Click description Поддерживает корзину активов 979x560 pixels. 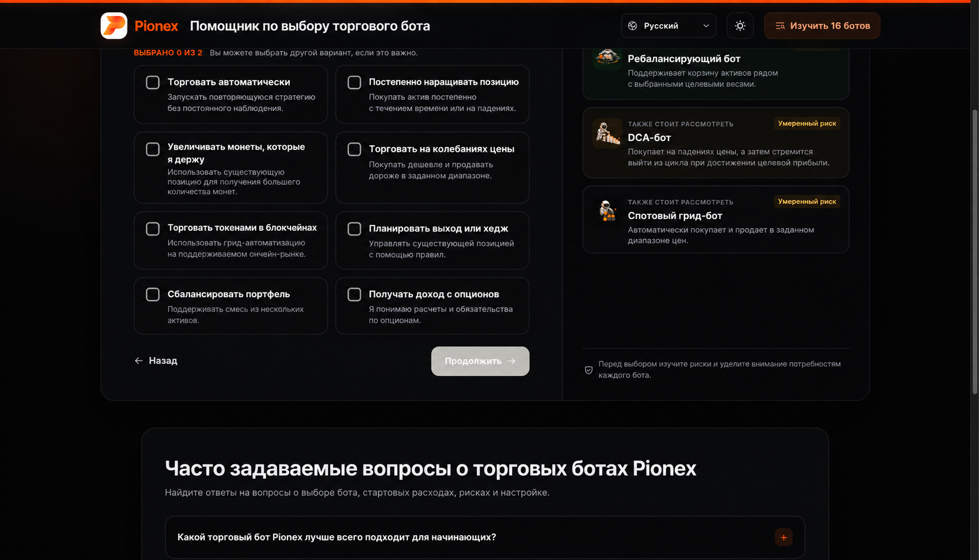tap(703, 78)
